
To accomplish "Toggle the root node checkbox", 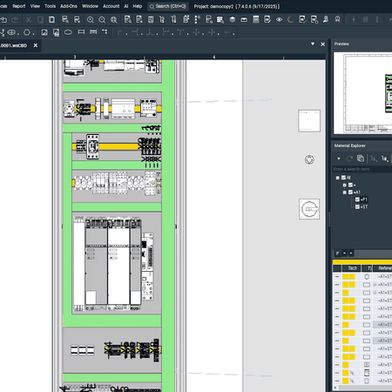I will point(344,178).
